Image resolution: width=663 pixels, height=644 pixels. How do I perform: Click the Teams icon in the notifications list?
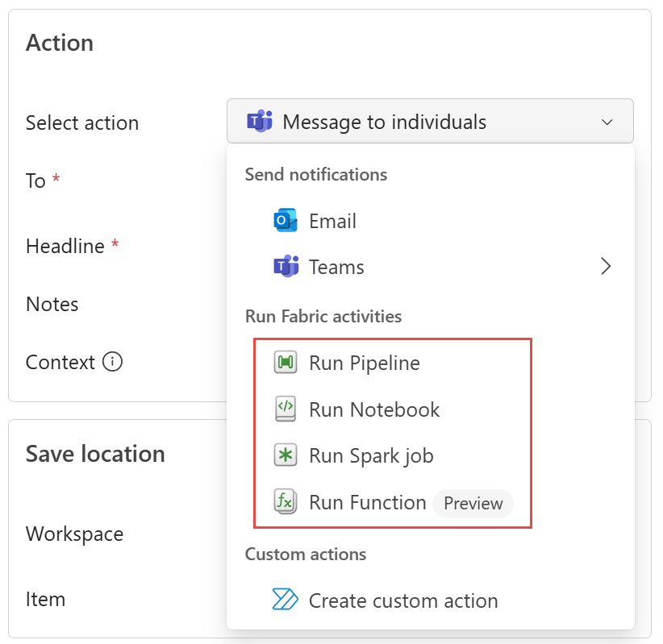[286, 267]
